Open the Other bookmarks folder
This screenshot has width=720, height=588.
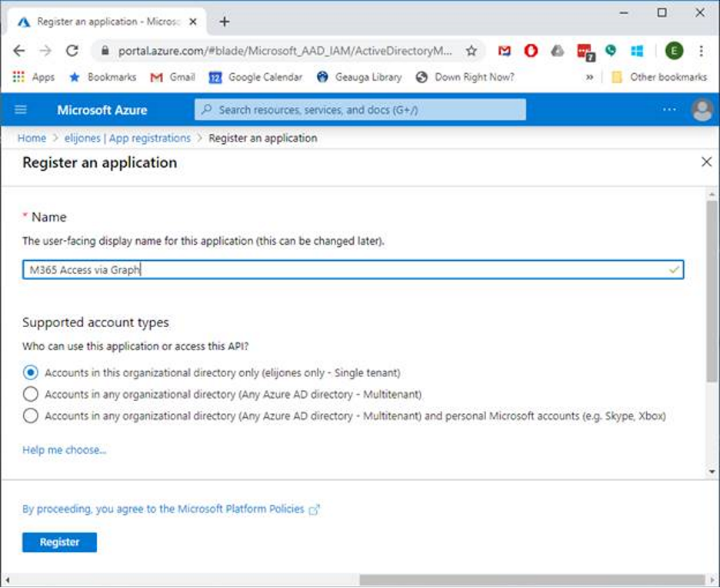[x=658, y=77]
